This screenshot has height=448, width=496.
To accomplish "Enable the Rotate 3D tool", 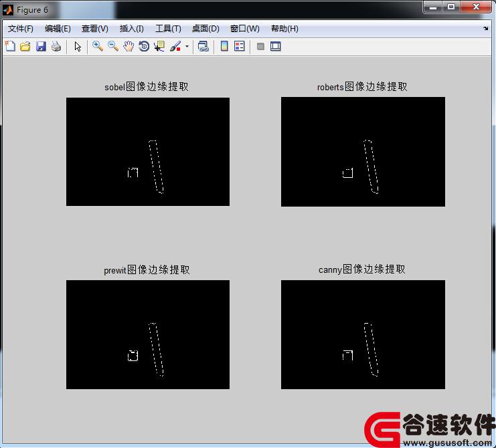I will (x=144, y=46).
